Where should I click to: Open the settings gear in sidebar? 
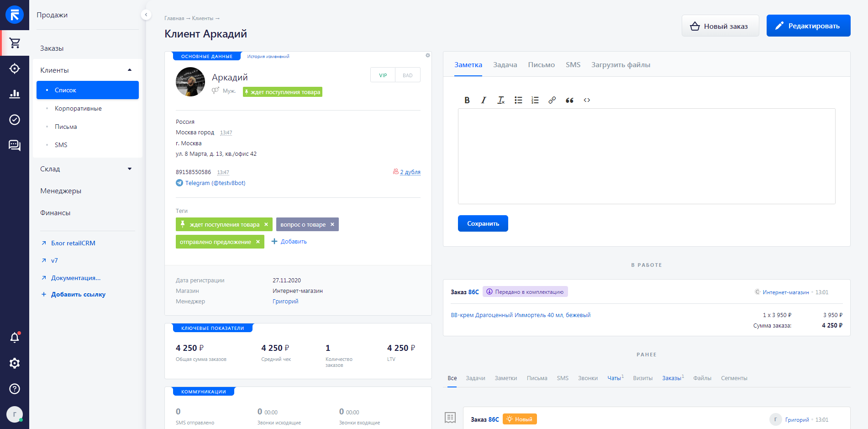[15, 363]
